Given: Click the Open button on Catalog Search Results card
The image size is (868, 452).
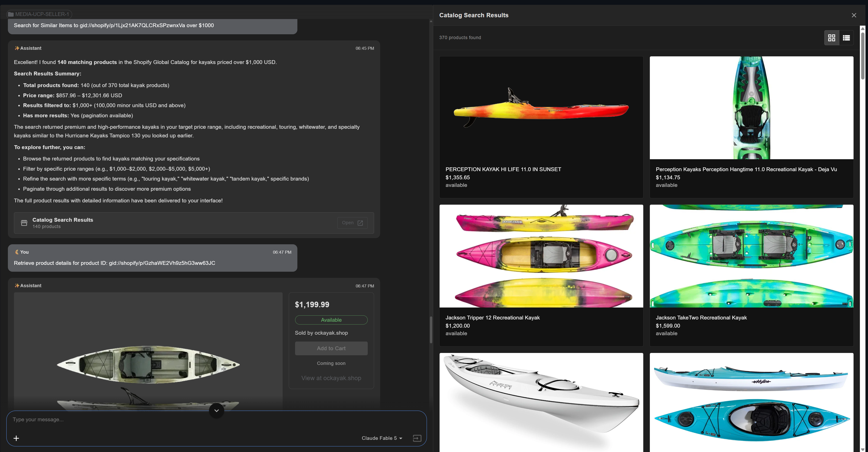Looking at the screenshot, I should [352, 223].
